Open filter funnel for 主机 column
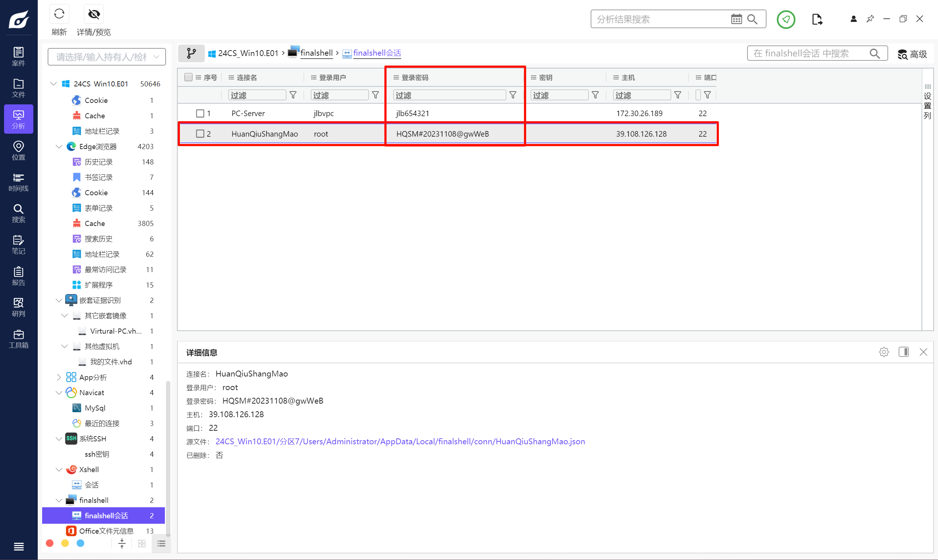The width and height of the screenshot is (938, 560). pos(677,95)
